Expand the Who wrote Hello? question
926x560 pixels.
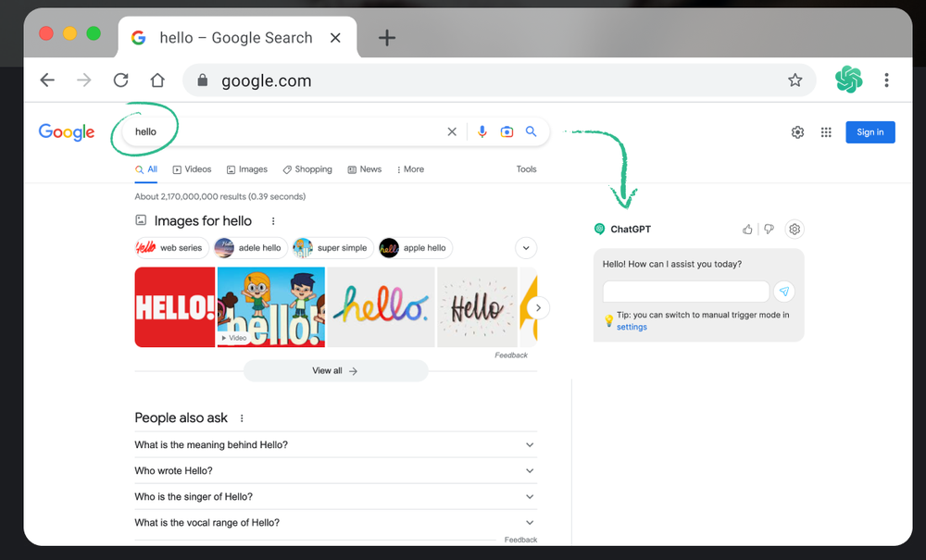[335, 471]
